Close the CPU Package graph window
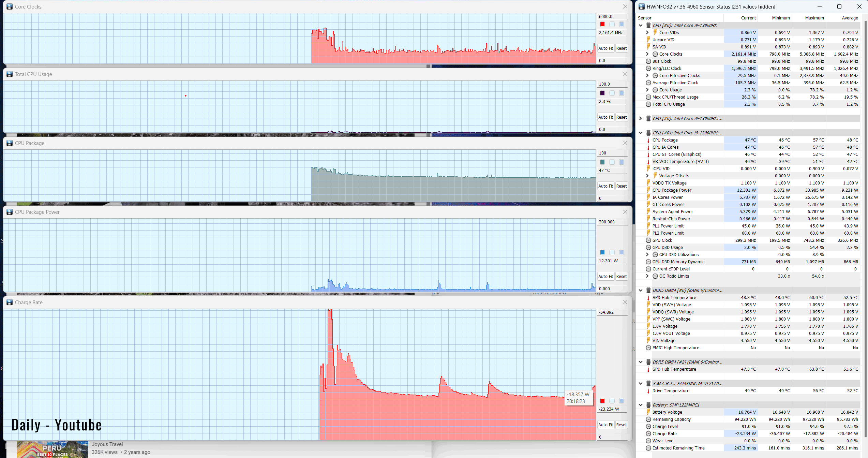Viewport: 868px width, 458px height. point(625,143)
